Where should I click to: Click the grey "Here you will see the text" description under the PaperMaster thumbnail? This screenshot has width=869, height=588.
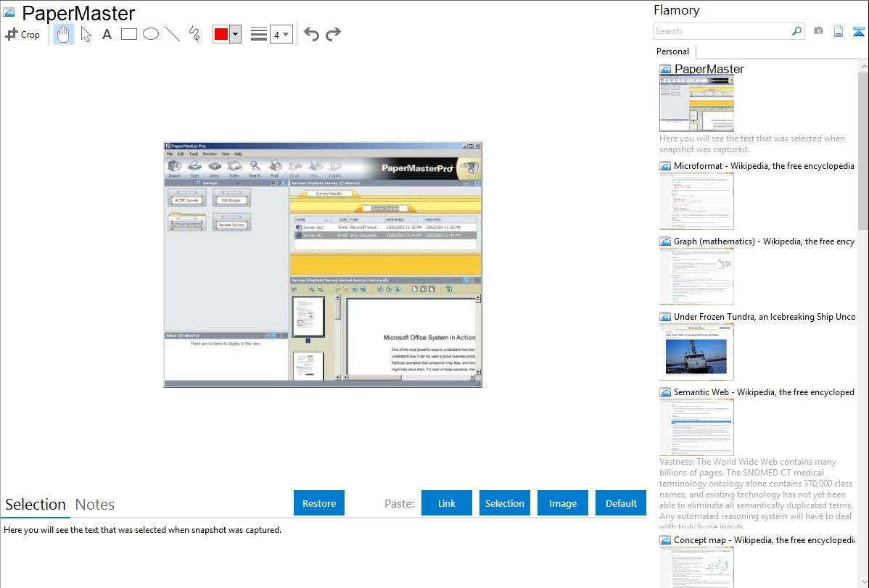752,144
